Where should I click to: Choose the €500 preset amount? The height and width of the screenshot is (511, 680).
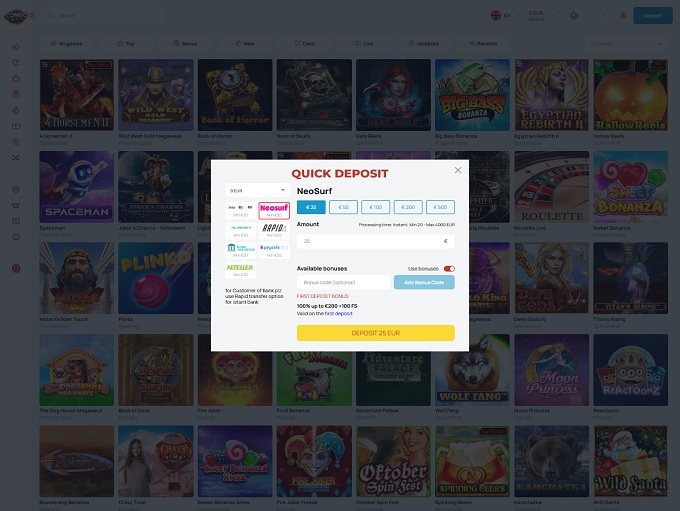tap(439, 207)
